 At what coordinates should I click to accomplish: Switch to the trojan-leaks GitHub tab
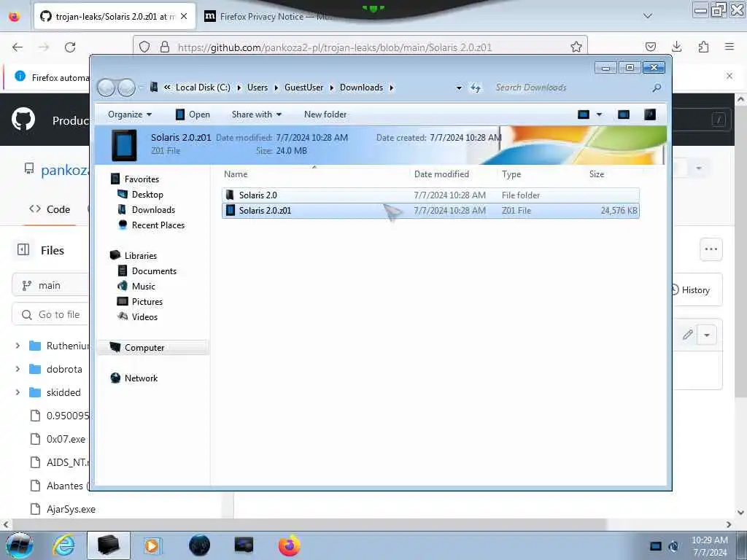coord(115,16)
